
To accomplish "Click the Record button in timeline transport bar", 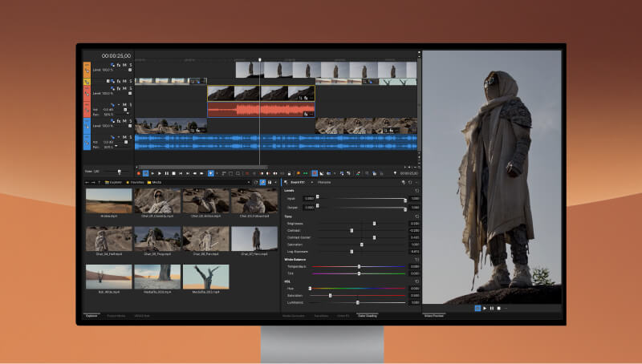I will pyautogui.click(x=139, y=173).
